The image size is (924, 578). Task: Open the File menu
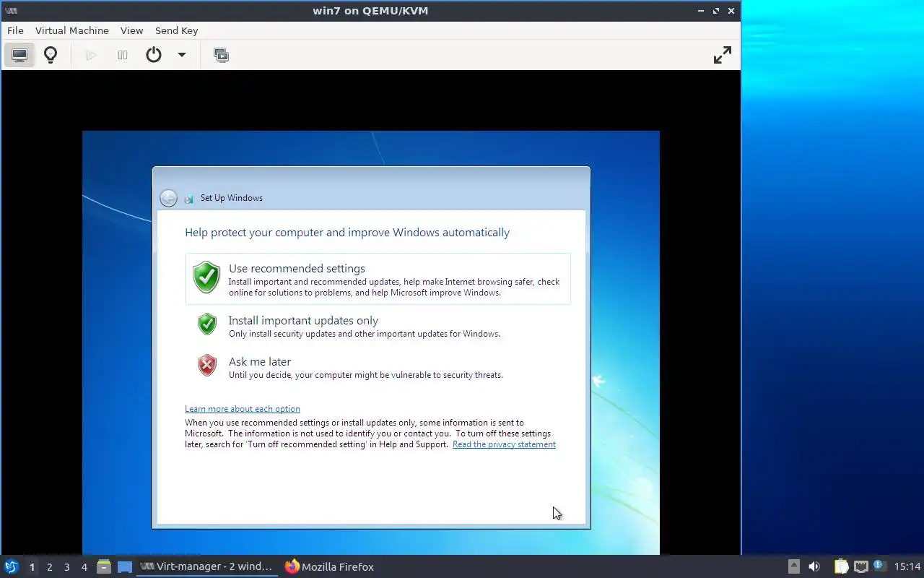point(15,30)
